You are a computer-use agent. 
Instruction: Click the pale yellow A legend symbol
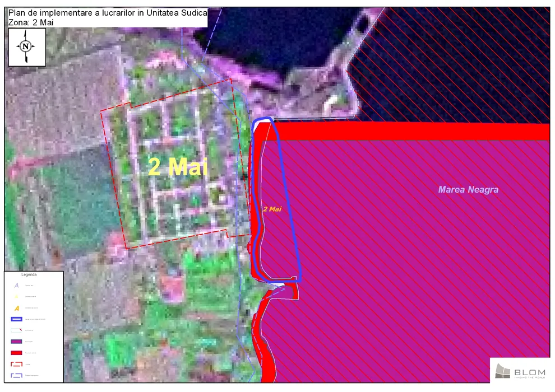[x=17, y=297]
